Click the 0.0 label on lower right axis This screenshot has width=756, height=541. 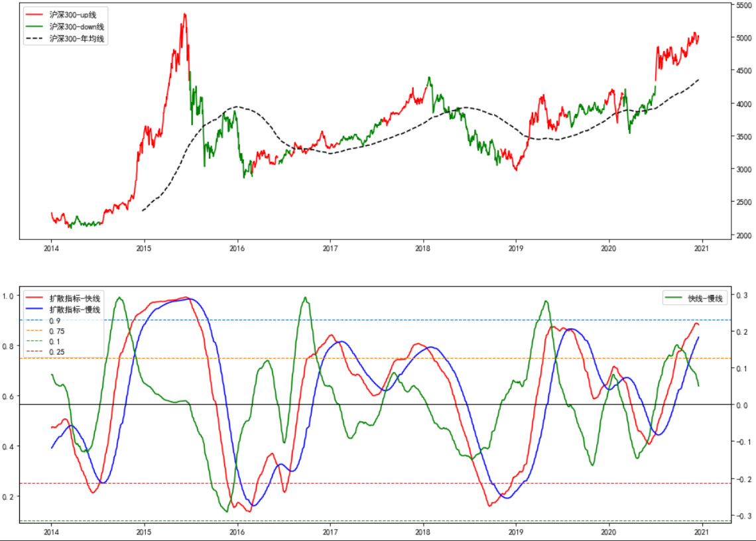pos(743,405)
